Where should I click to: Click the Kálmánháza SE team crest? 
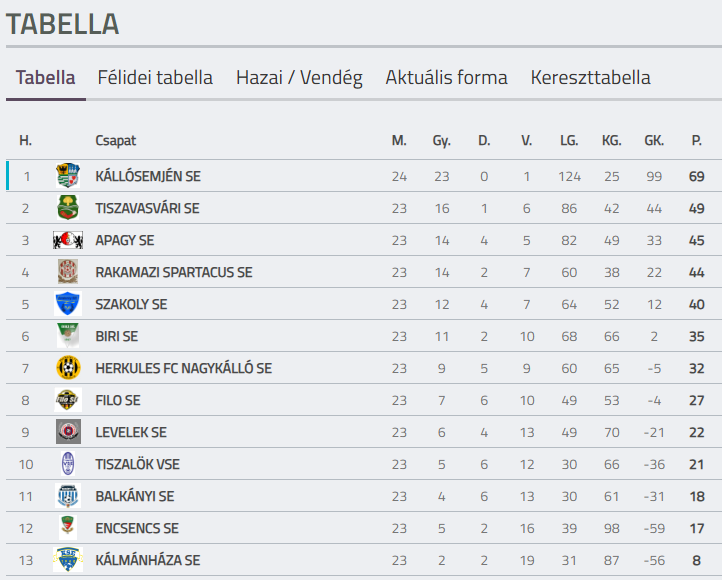68,560
